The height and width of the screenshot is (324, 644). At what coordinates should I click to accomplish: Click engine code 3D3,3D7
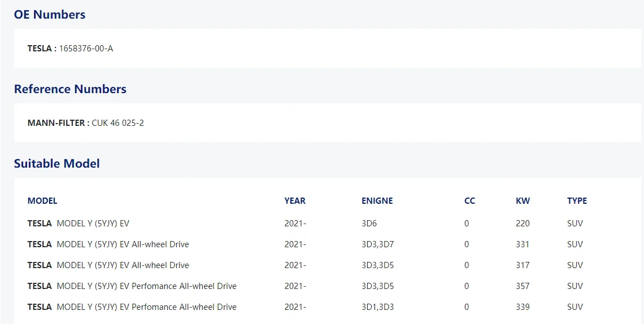point(378,244)
